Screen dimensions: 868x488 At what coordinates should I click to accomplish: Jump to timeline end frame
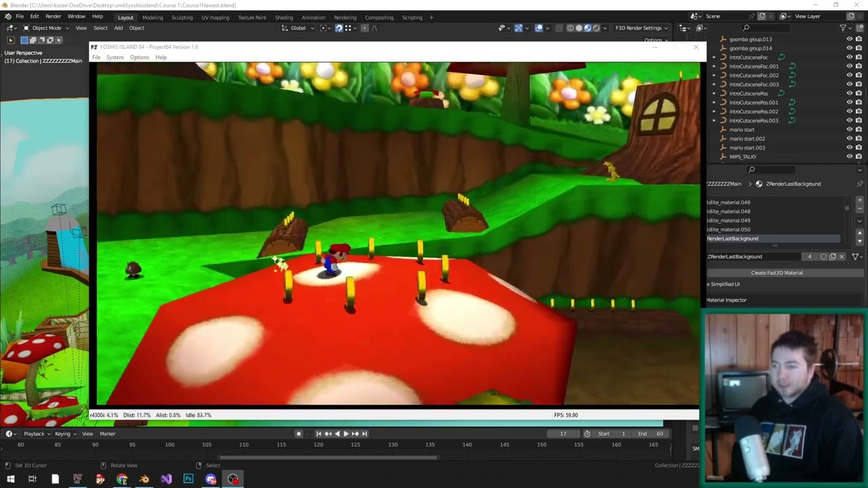(364, 434)
